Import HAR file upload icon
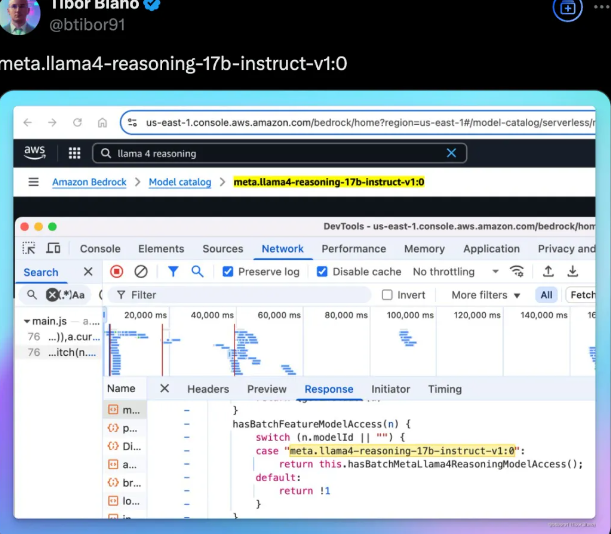Screen dimensions: 611x534 click(x=548, y=271)
